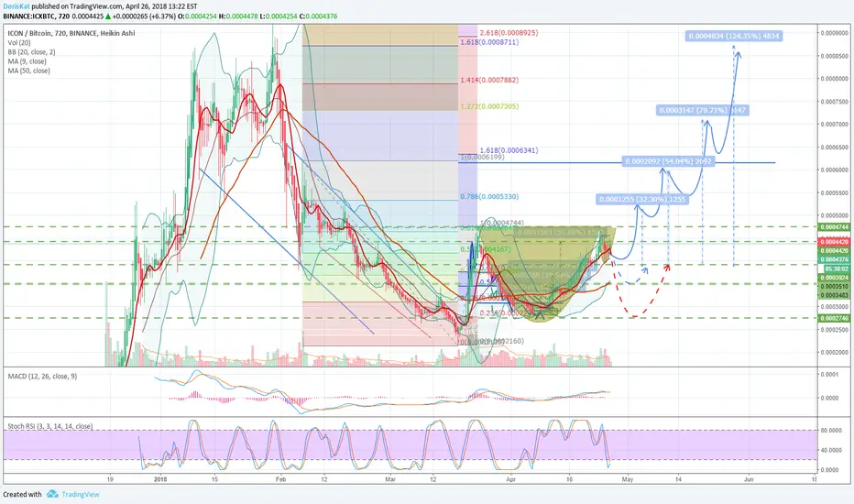Image resolution: width=854 pixels, height=504 pixels.
Task: Click the 1.414(0.0007882) Fibonacci label
Action: 489,80
